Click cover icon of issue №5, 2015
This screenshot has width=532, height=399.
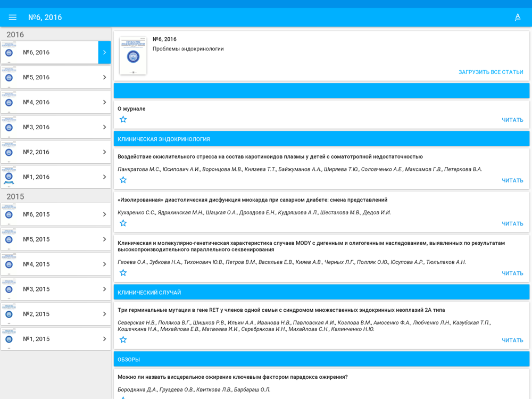[x=9, y=239]
